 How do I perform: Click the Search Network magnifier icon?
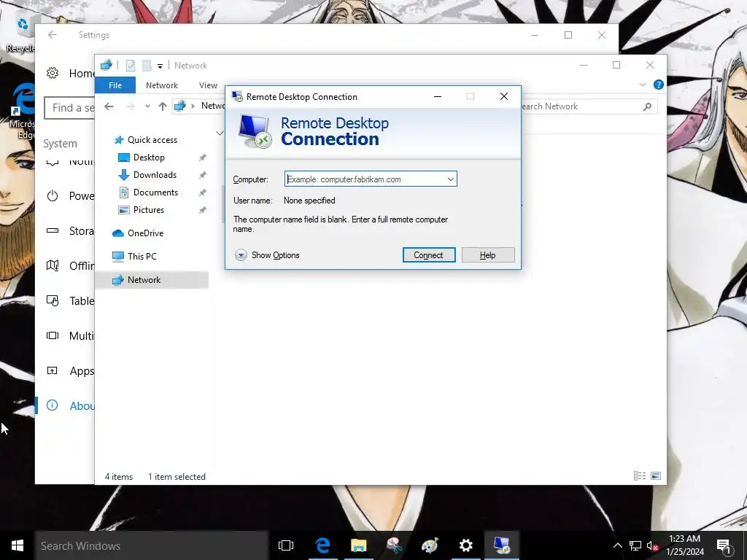[647, 106]
